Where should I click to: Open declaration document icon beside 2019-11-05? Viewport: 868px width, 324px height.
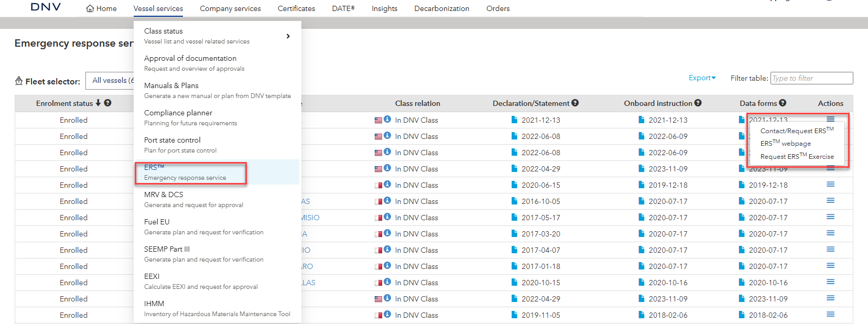click(x=515, y=315)
